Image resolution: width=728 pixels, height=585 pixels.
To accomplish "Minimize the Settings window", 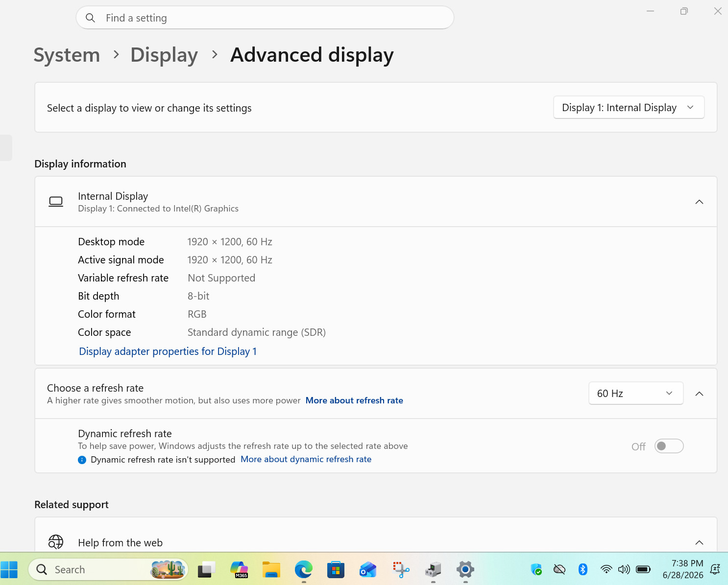I will tap(650, 11).
